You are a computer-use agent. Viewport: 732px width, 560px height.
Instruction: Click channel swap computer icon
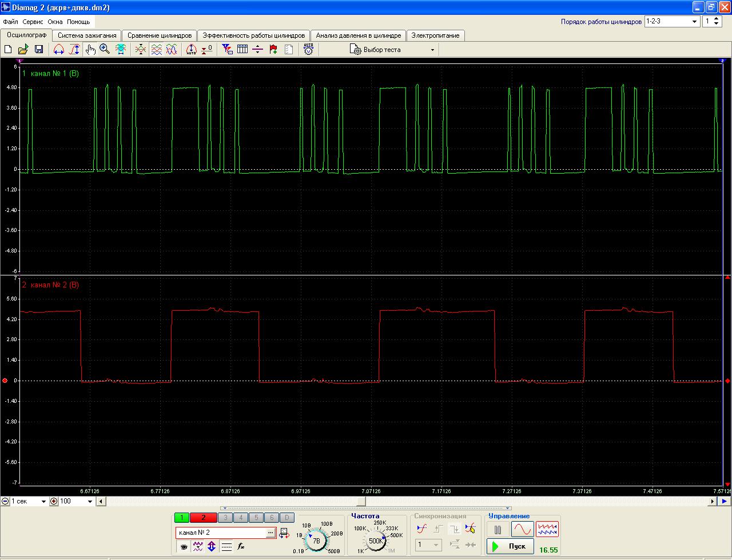[x=284, y=533]
